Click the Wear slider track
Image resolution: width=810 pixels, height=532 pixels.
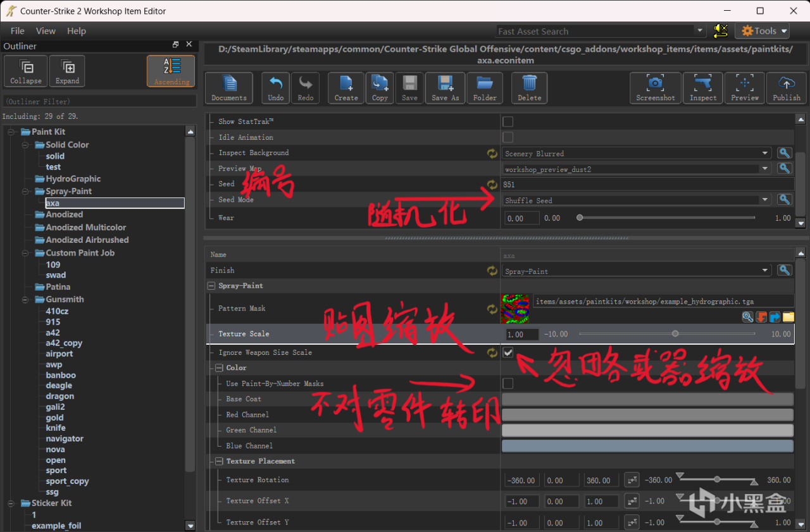[667, 218]
